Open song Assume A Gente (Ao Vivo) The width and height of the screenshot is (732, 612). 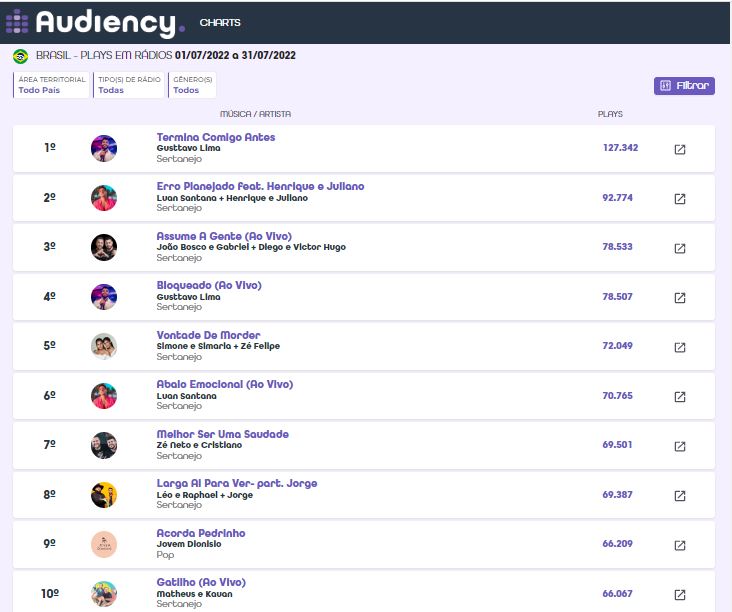tap(224, 236)
